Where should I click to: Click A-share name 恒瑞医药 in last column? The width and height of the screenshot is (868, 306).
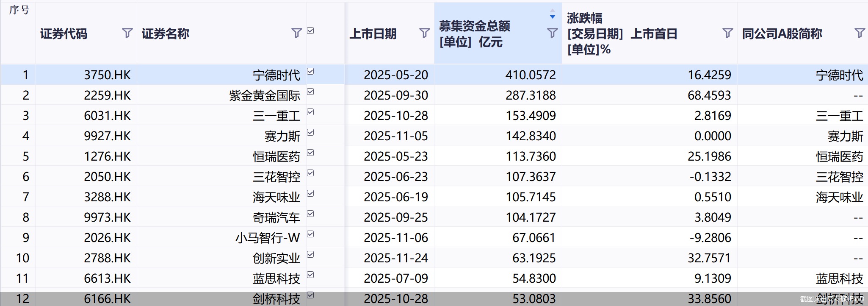839,156
